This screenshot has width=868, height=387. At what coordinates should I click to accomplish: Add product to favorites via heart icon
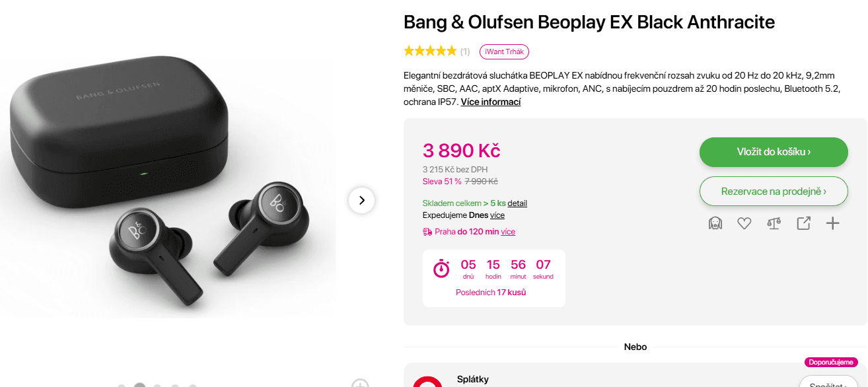pyautogui.click(x=744, y=223)
